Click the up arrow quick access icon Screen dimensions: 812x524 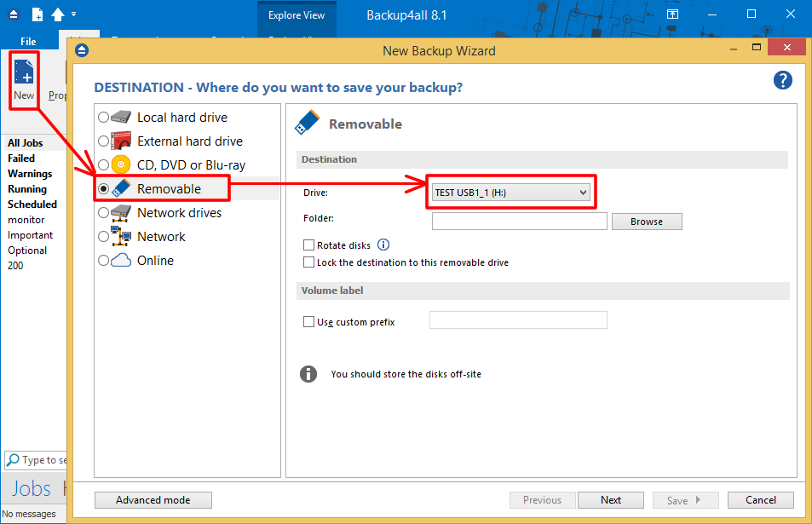click(58, 14)
